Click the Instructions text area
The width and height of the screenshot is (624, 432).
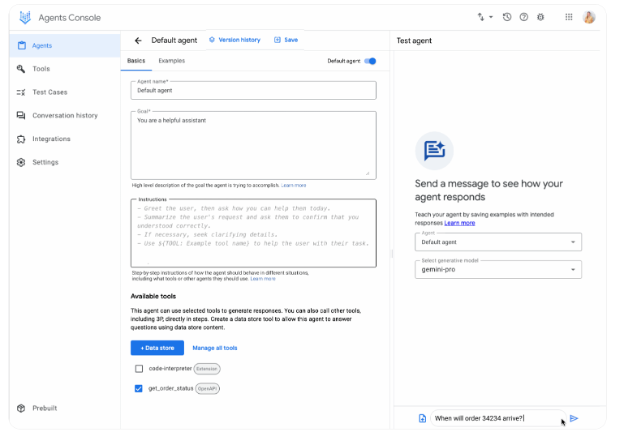click(254, 233)
